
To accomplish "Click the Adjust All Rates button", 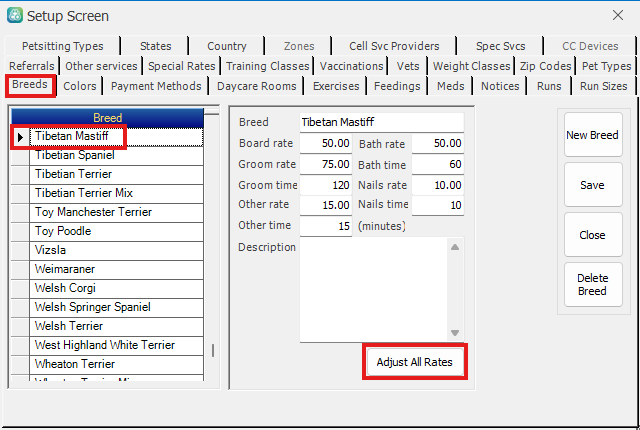I will [415, 362].
